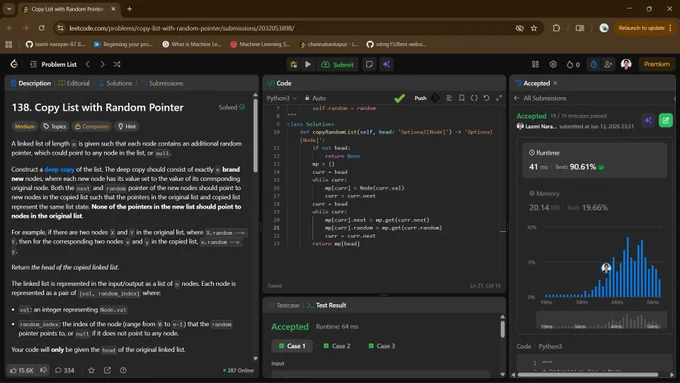The height and width of the screenshot is (383, 680).
Task: Open the Python3 language dropdown
Action: [x=281, y=98]
